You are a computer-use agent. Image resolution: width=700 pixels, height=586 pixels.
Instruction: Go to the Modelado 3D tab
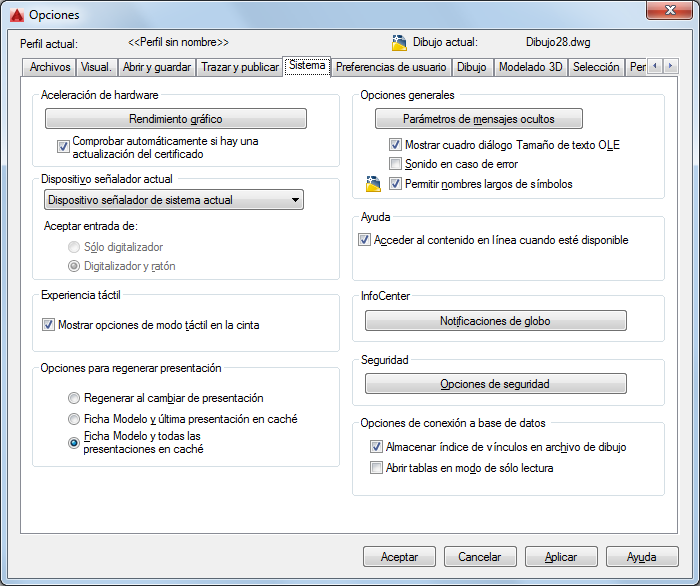530,67
